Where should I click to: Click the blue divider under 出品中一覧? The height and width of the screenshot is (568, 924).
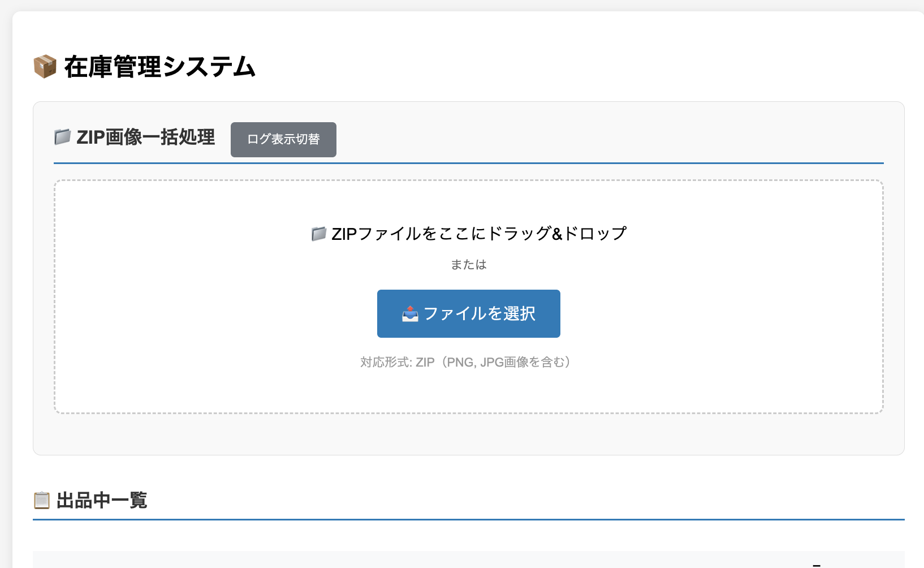469,519
